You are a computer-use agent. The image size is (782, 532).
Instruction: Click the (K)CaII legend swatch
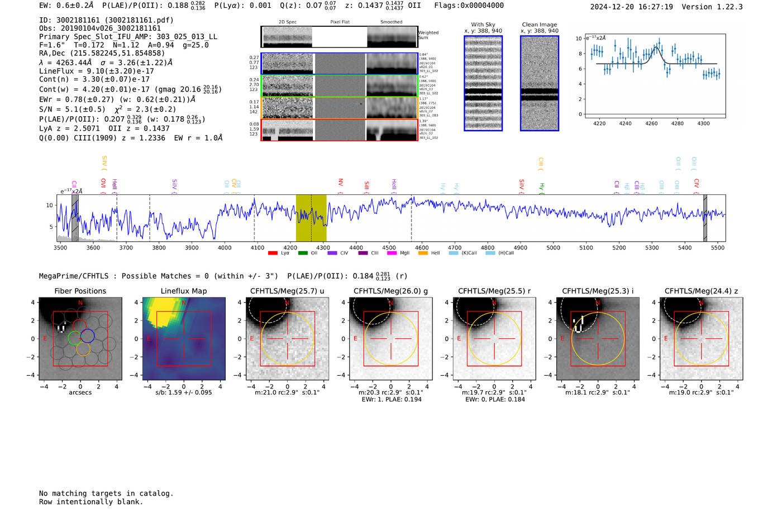tap(454, 253)
